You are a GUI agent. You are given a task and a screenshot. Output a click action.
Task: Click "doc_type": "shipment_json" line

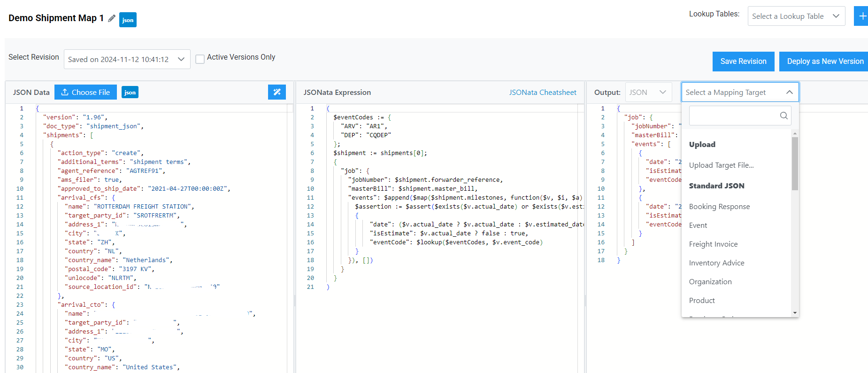[x=93, y=126]
